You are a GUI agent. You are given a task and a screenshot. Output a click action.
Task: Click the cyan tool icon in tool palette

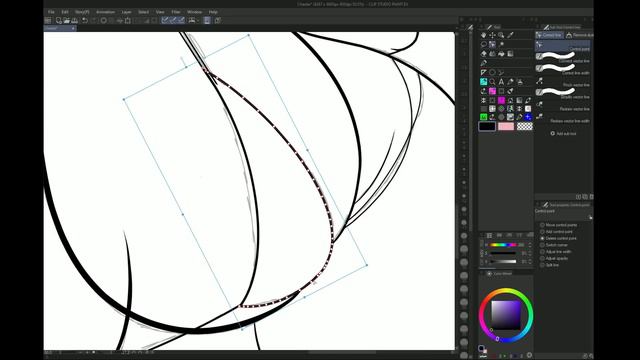(x=484, y=82)
